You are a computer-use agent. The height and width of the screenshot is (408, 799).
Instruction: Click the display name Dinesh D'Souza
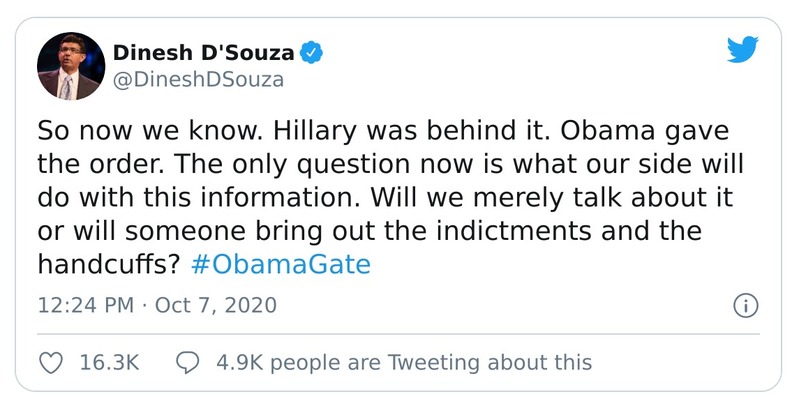click(203, 52)
